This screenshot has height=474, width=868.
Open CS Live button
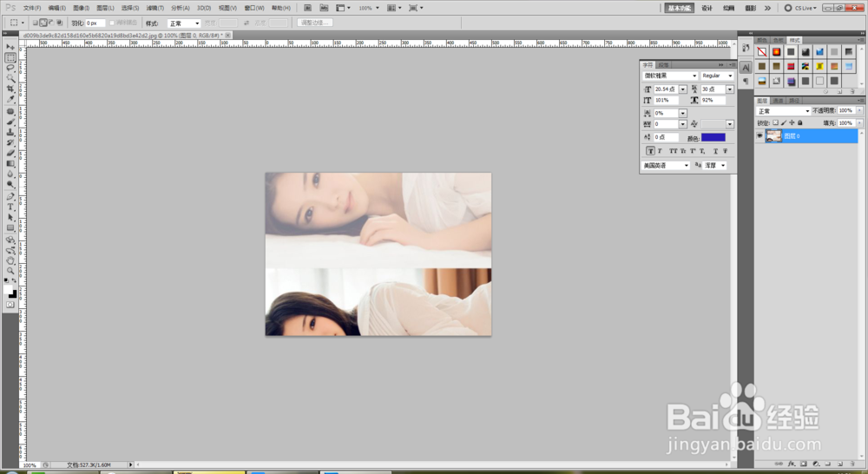(800, 8)
